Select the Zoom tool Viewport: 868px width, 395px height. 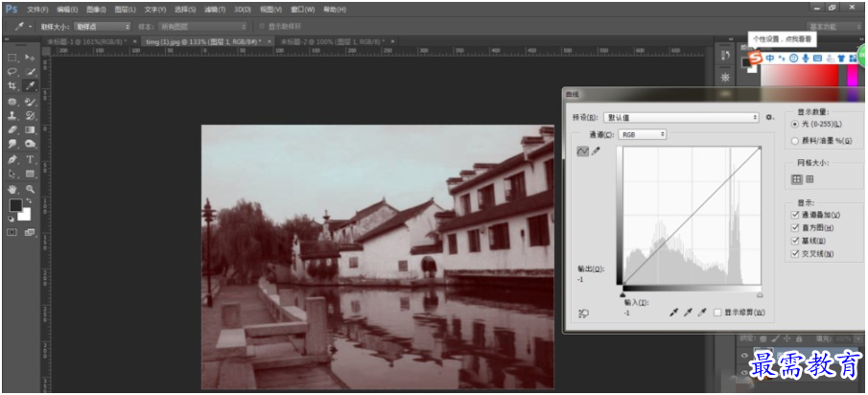(x=30, y=189)
